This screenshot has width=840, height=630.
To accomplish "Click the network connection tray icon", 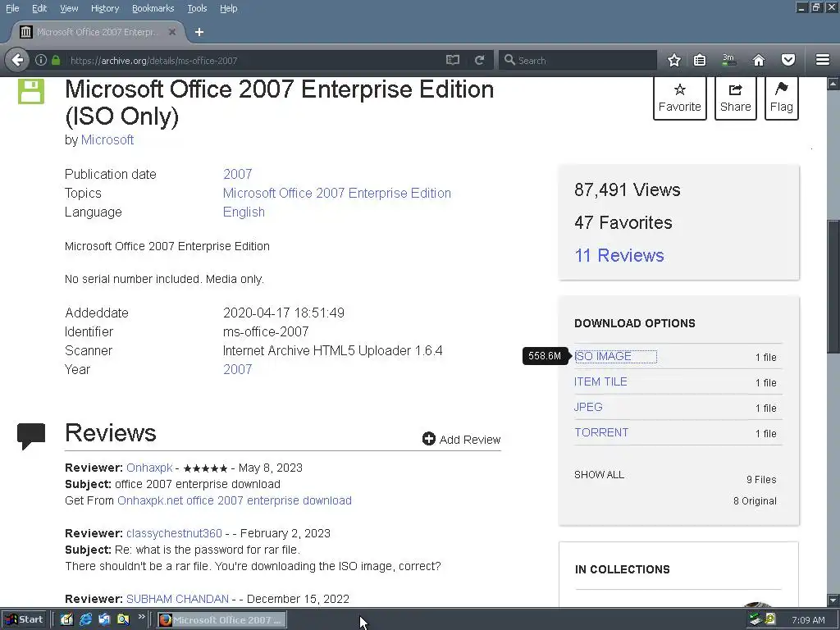I will (x=756, y=619).
